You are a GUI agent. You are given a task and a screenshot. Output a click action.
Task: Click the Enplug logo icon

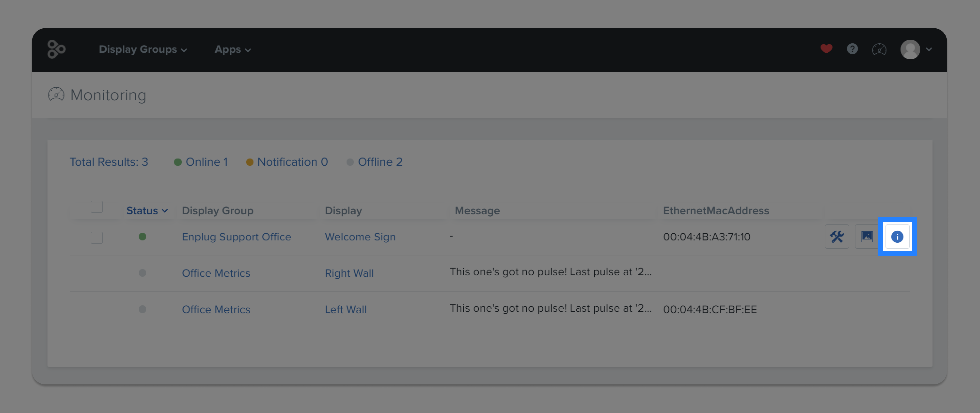tap(56, 49)
